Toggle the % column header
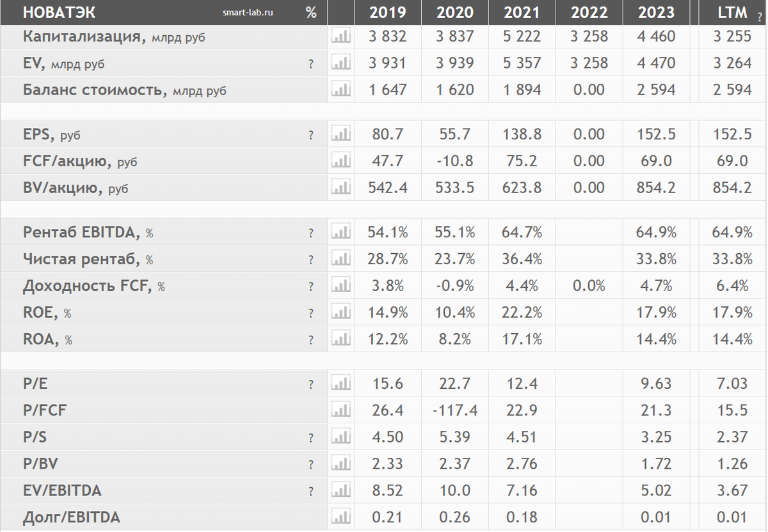The height and width of the screenshot is (532, 768). (x=311, y=12)
